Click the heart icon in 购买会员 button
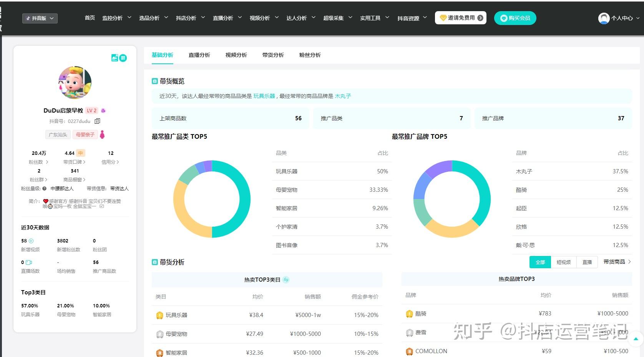The image size is (644, 357). coord(504,18)
